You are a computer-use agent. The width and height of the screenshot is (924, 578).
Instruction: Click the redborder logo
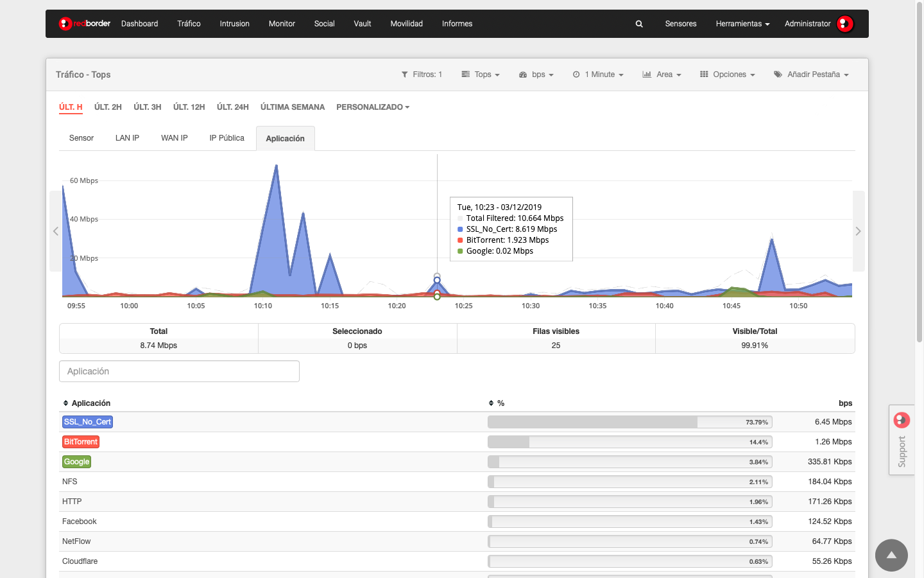point(84,24)
